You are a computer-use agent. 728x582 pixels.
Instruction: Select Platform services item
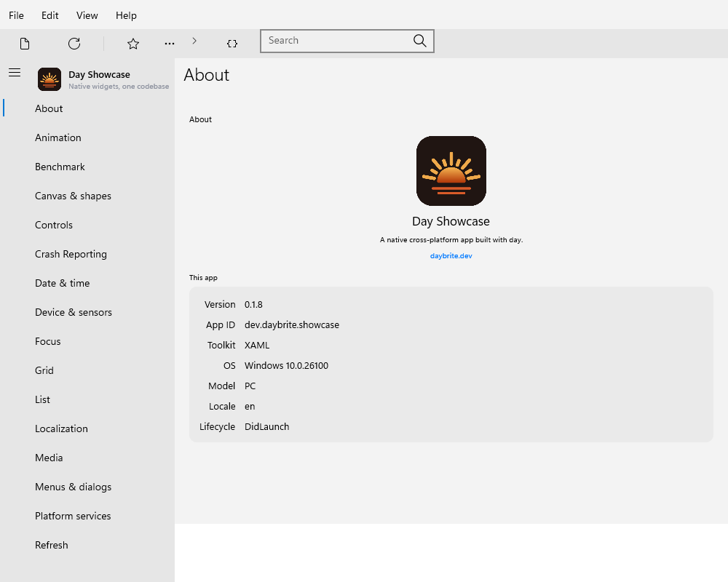click(87, 516)
